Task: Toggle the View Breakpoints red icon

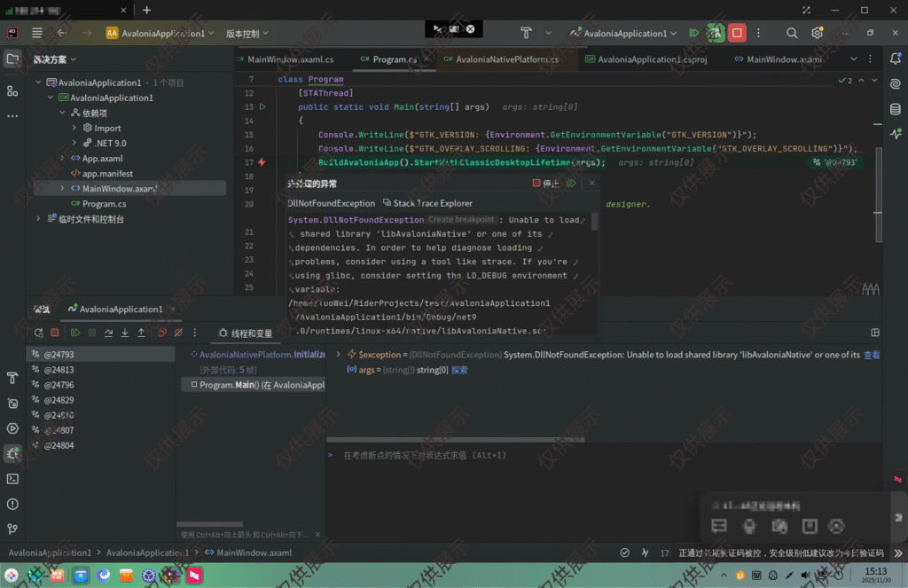Action: (161, 333)
